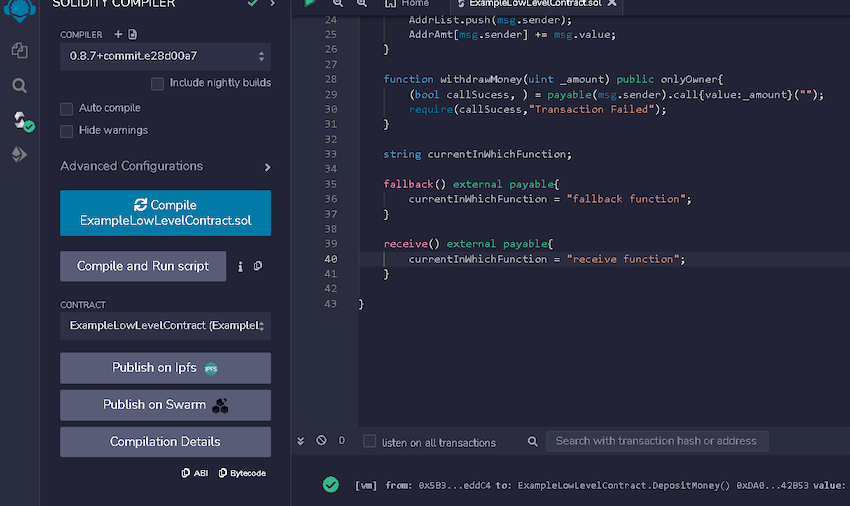Click the withdrawMoney function name in code

click(x=481, y=79)
